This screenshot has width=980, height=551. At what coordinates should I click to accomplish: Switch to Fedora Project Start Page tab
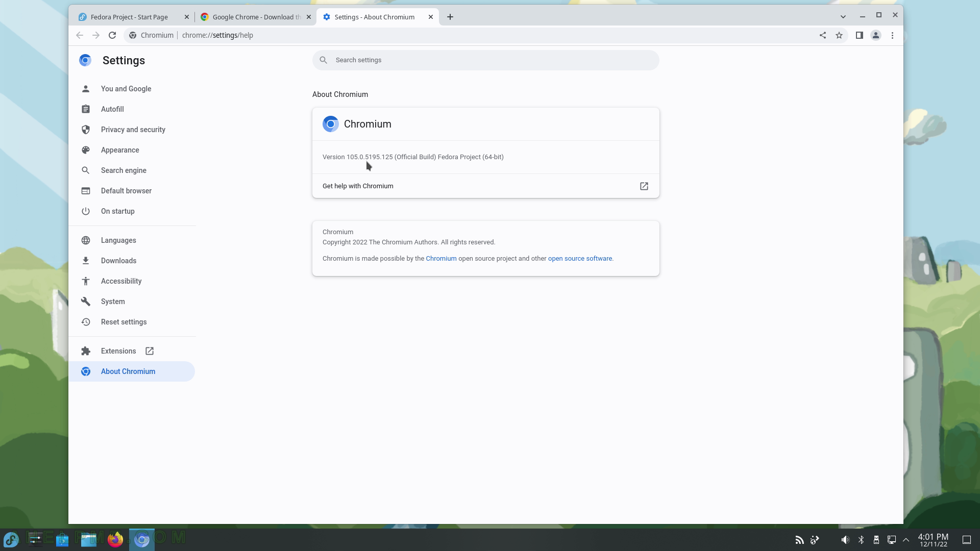[129, 17]
